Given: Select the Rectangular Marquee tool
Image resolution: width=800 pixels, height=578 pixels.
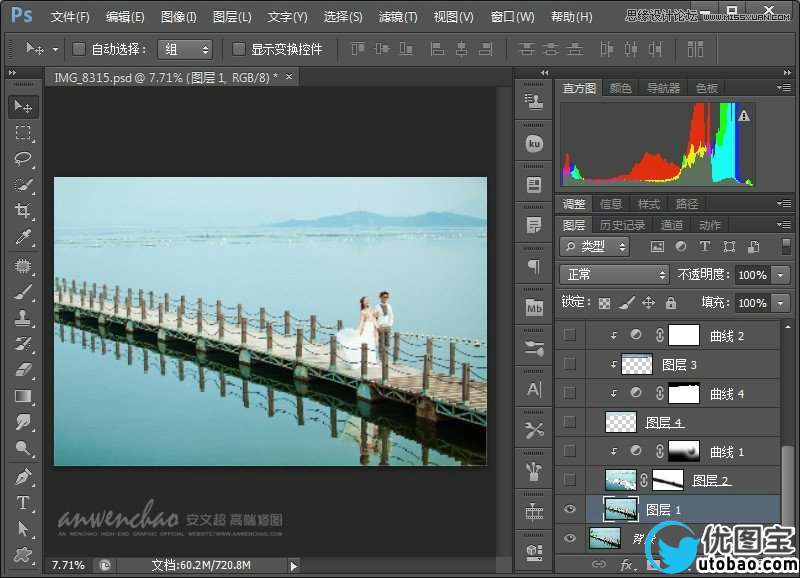Looking at the screenshot, I should tap(23, 133).
